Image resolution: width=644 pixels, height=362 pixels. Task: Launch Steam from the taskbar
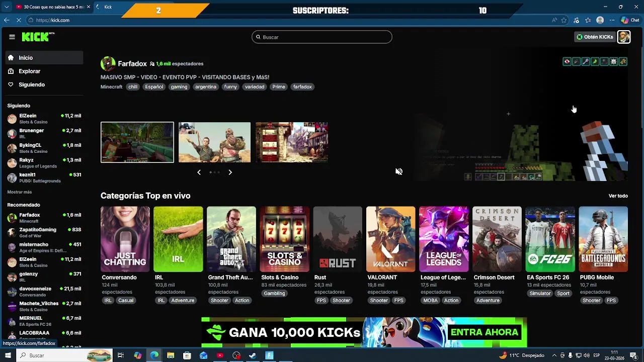(253, 355)
